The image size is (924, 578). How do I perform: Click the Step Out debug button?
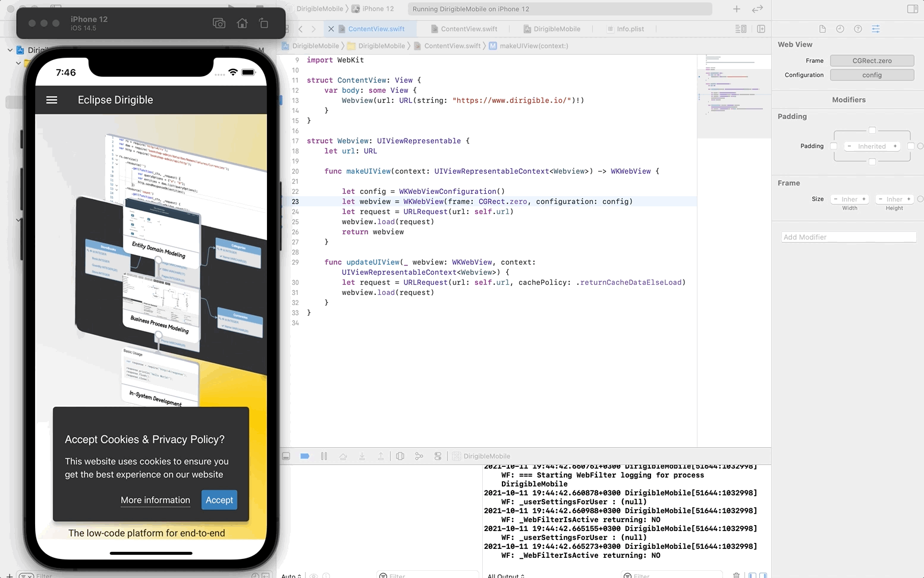tap(381, 456)
